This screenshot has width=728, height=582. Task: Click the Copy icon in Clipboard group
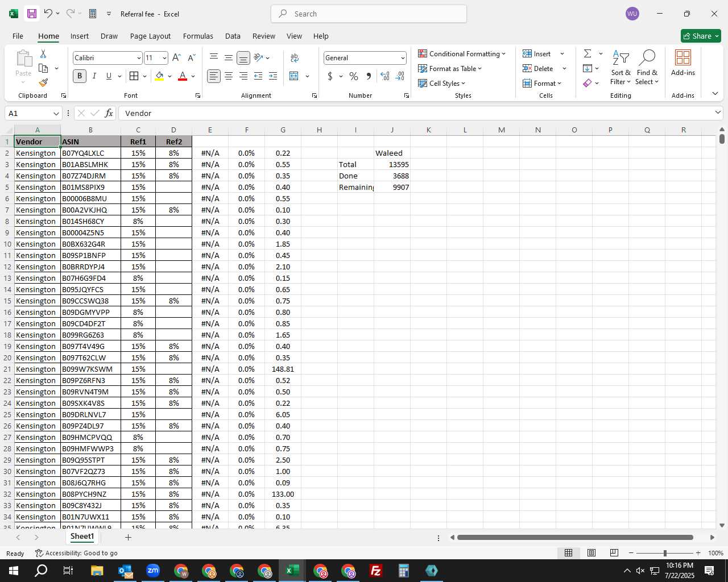tap(43, 68)
